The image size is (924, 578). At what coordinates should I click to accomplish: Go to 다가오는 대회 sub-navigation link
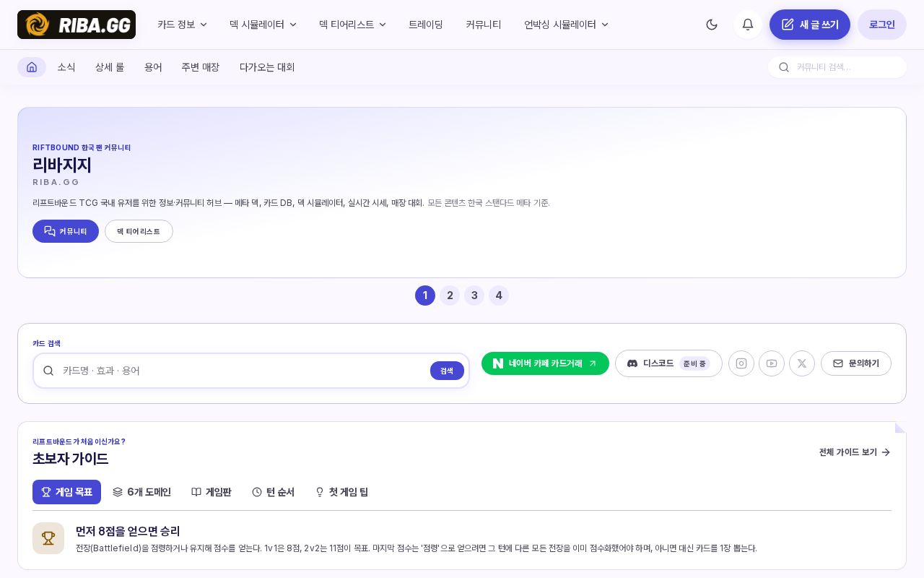coord(267,67)
